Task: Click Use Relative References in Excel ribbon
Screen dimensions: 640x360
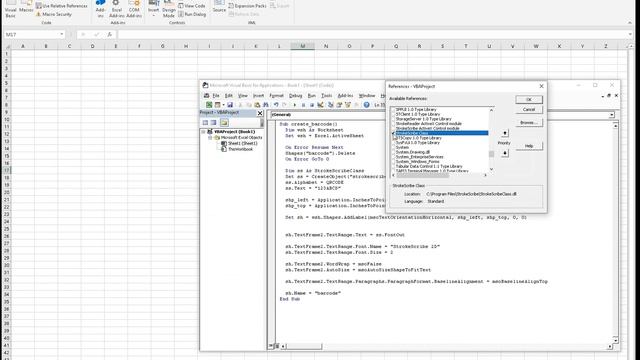Action: 62,6
